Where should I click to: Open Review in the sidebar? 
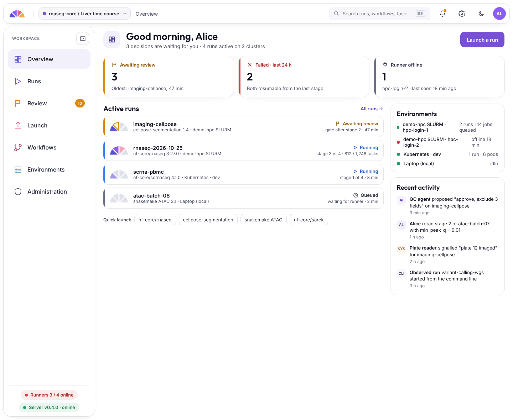[49, 103]
